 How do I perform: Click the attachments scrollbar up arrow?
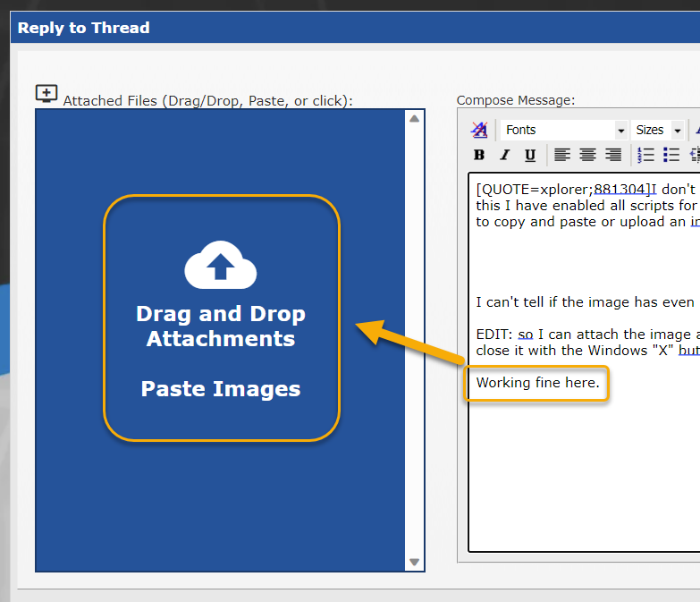414,118
